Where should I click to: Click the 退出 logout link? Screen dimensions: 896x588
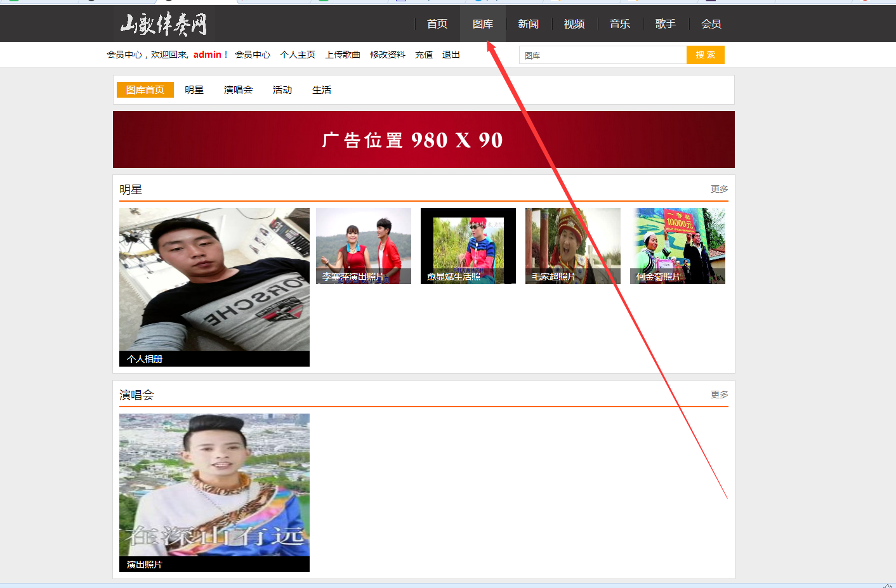click(x=451, y=55)
